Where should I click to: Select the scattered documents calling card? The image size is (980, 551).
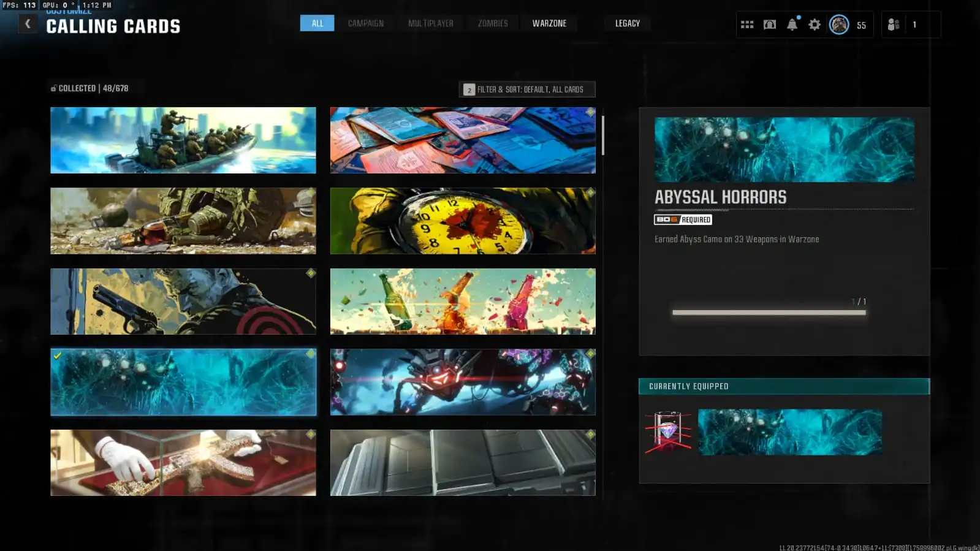(463, 140)
